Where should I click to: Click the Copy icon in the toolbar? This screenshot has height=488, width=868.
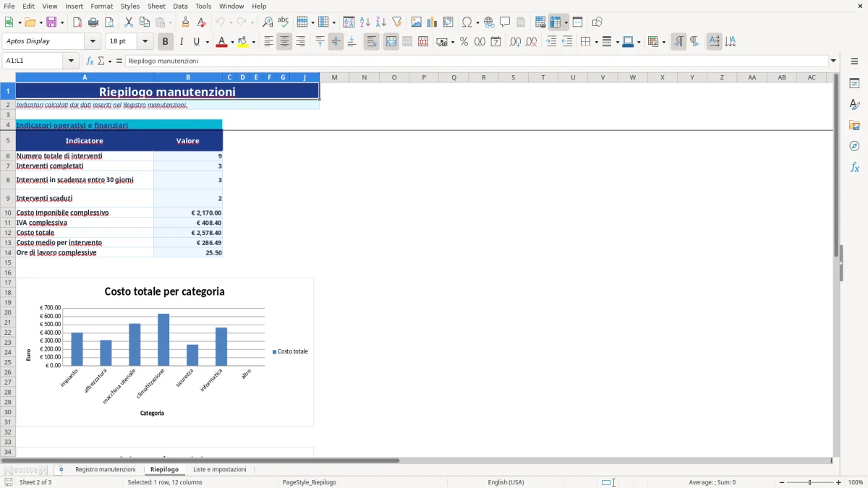pyautogui.click(x=145, y=22)
